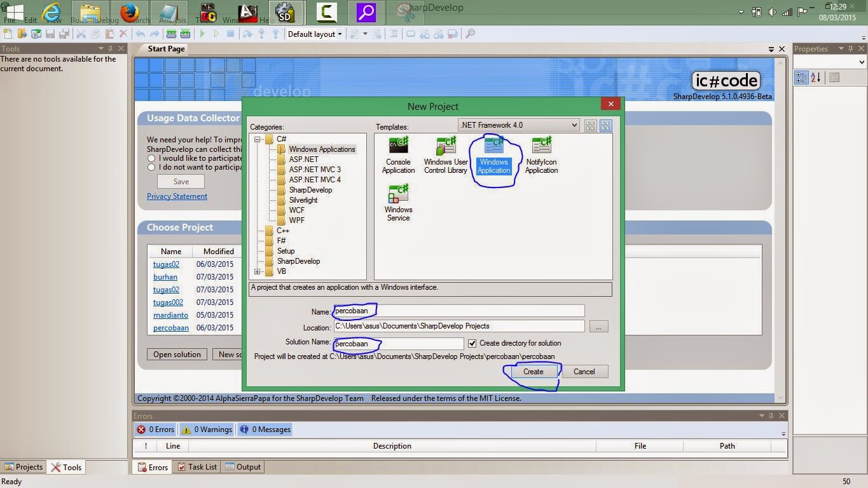Uncheck Create directory for solution checkbox
This screenshot has height=488, width=868.
472,343
